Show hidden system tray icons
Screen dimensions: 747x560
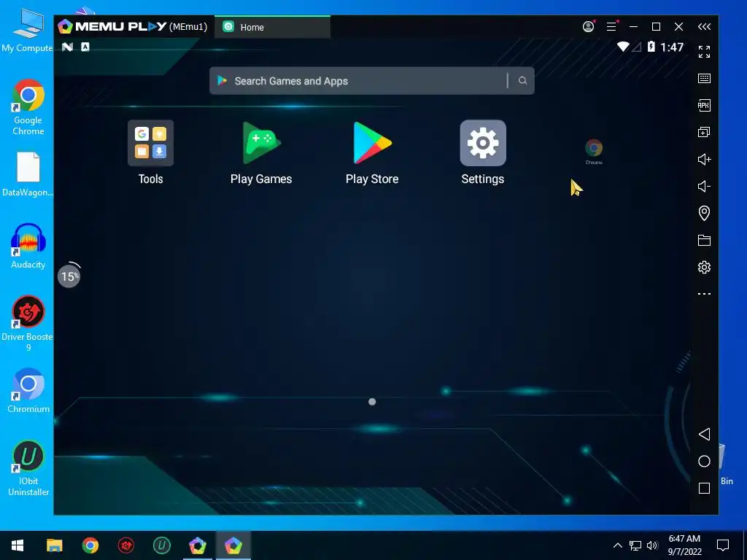(617, 545)
